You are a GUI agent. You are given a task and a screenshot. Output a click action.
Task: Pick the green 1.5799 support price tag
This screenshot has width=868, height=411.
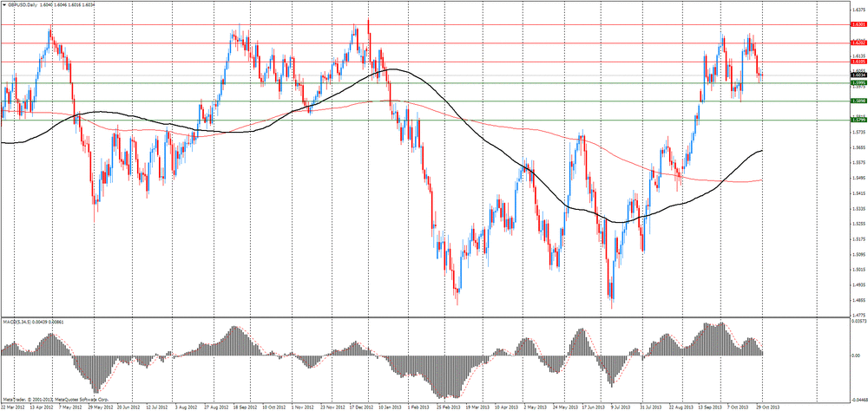(x=859, y=120)
